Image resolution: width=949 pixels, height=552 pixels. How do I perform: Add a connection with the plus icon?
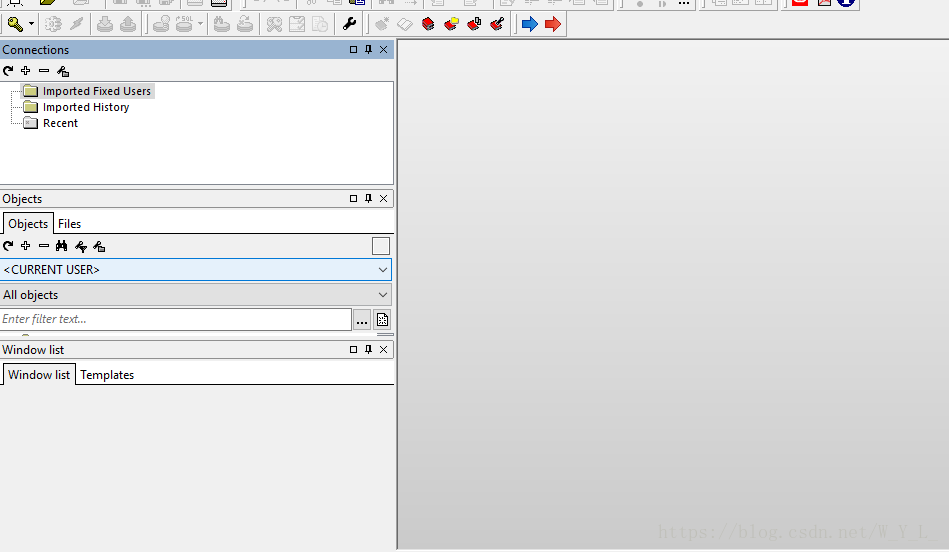click(x=25, y=71)
